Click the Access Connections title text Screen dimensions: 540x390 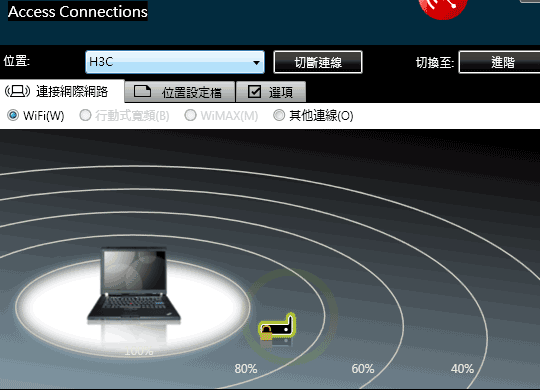point(78,12)
